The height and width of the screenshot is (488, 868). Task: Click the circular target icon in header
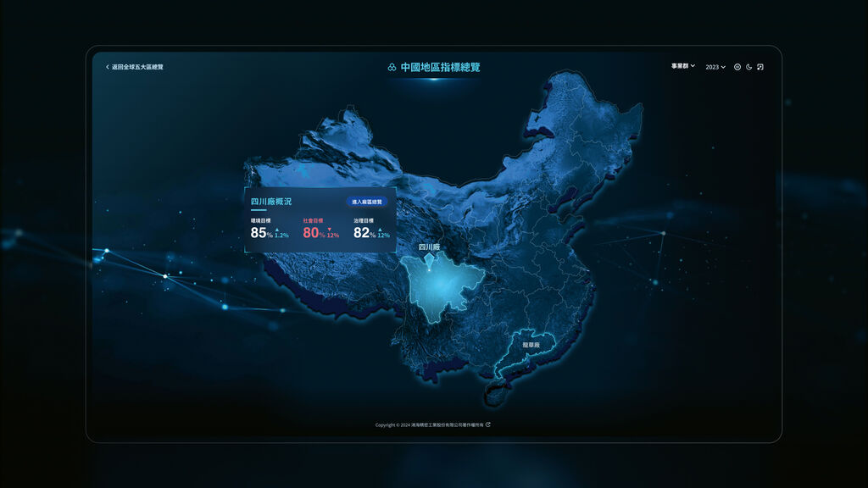pyautogui.click(x=737, y=67)
